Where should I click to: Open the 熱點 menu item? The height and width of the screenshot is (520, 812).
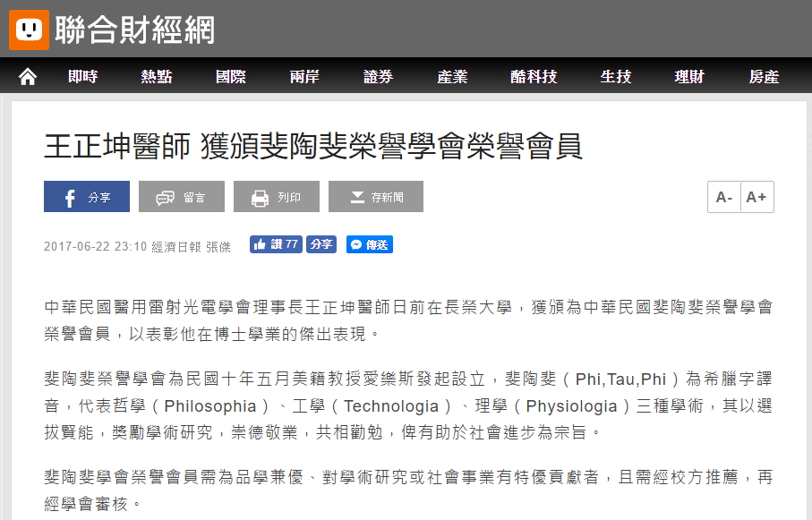(x=157, y=77)
